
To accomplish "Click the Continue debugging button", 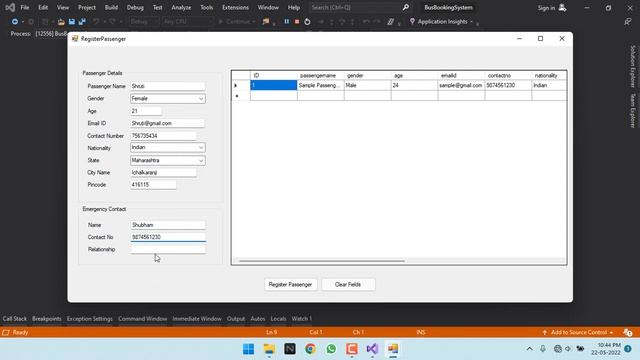I will pos(236,22).
